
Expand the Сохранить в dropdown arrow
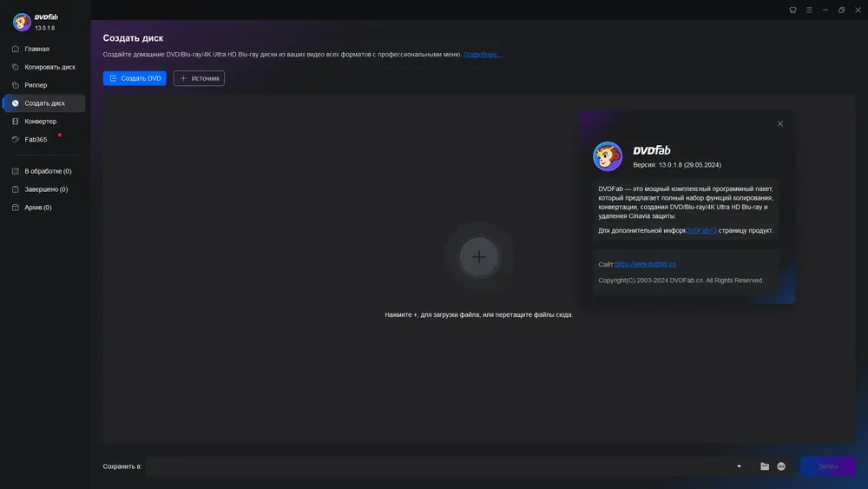point(739,466)
